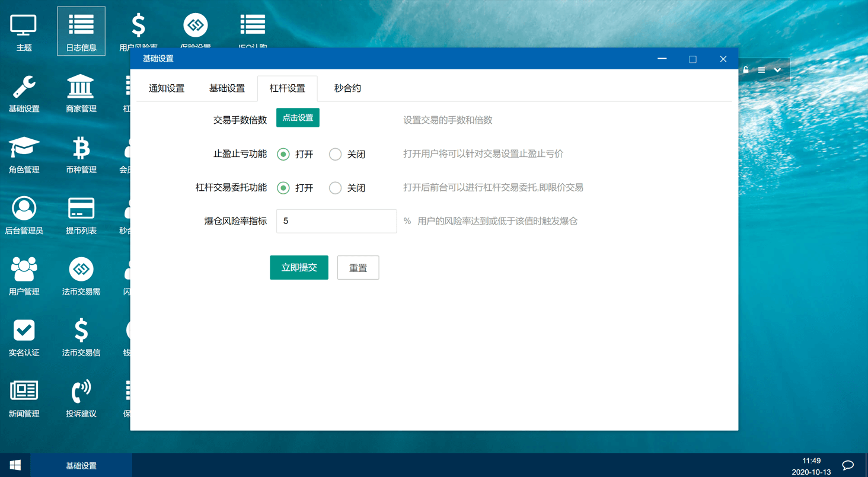Click the 爆仓风险率指标 label
The image size is (868, 477).
(x=235, y=221)
